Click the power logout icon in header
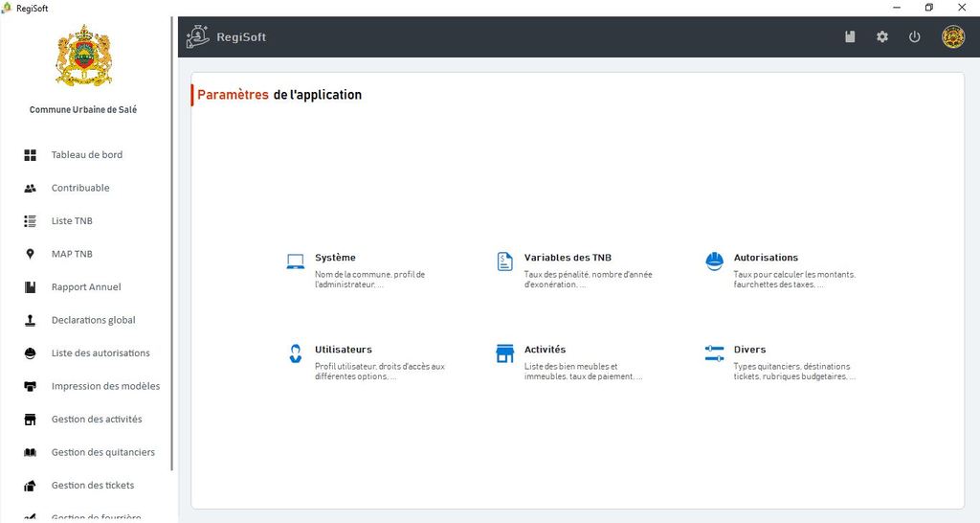 (x=914, y=36)
